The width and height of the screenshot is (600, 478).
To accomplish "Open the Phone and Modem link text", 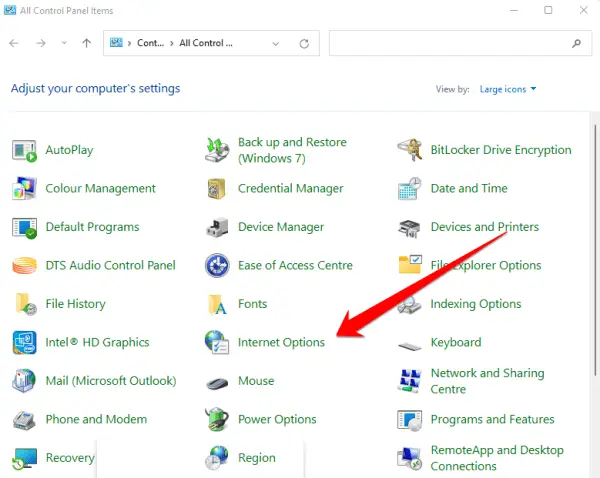I will (96, 419).
